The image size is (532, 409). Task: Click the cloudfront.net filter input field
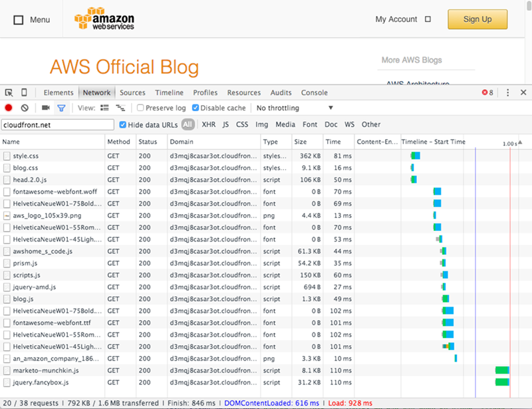57,124
